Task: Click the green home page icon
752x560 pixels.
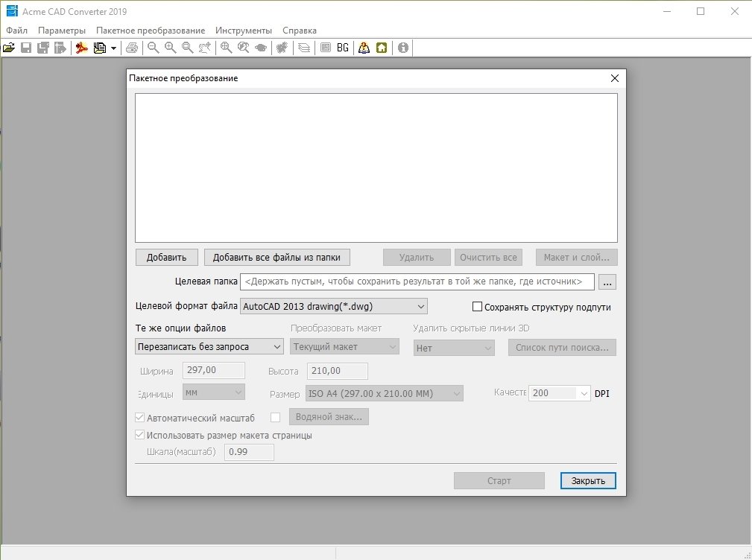Action: 382,48
